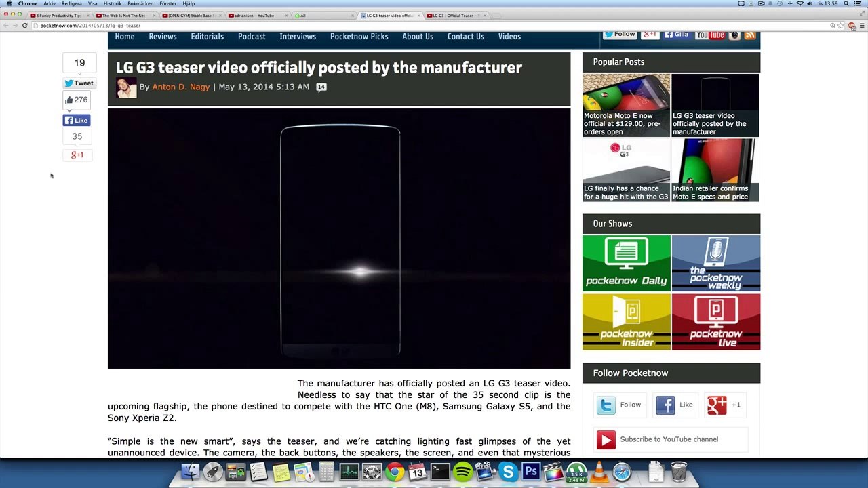The height and width of the screenshot is (488, 868).
Task: Open Motorola Moto E popular post thumbnail
Action: coord(627,105)
